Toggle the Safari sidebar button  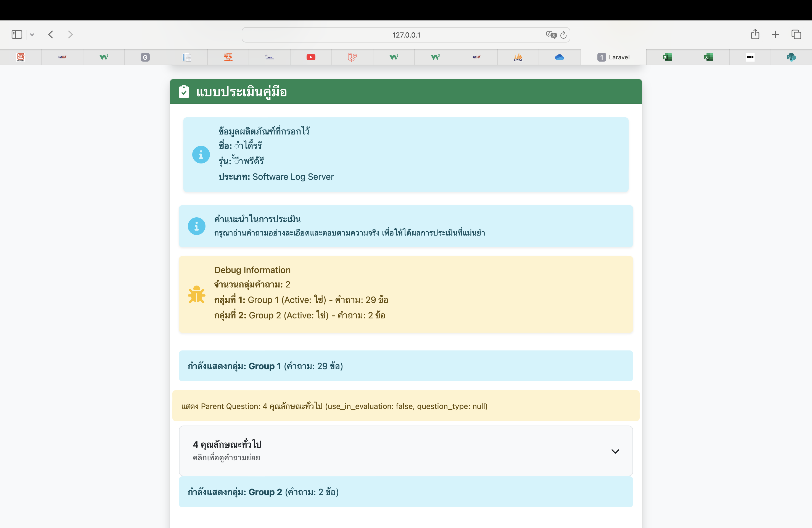click(17, 35)
